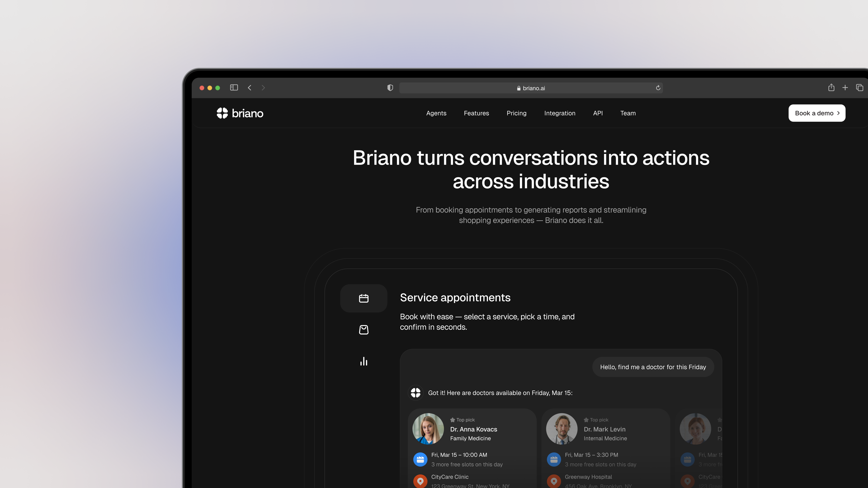
Task: Click CityCare Clinic location text
Action: [x=450, y=477]
